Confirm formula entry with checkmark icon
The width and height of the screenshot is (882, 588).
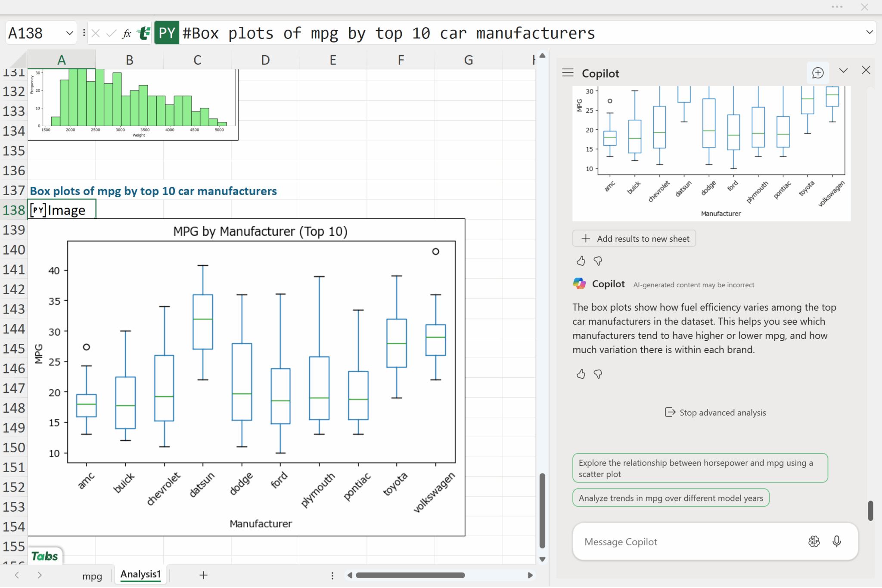point(111,33)
